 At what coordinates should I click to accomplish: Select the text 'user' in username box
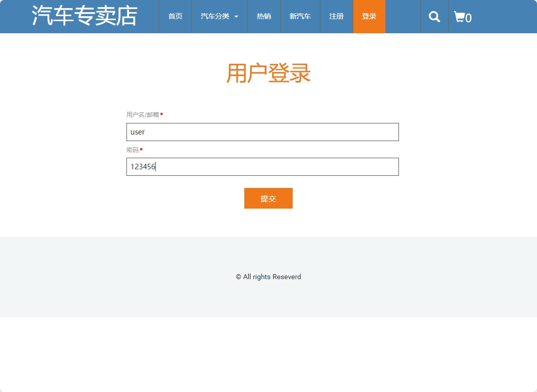137,132
